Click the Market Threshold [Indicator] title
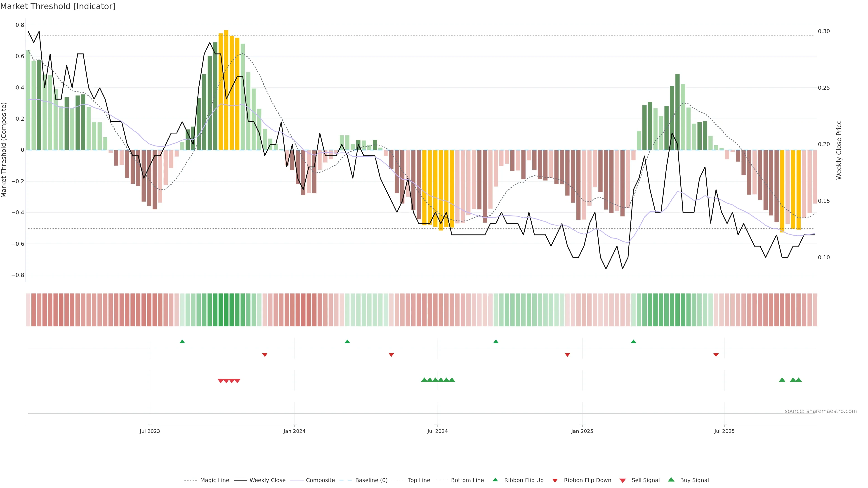This screenshot has width=868, height=488. tap(58, 6)
